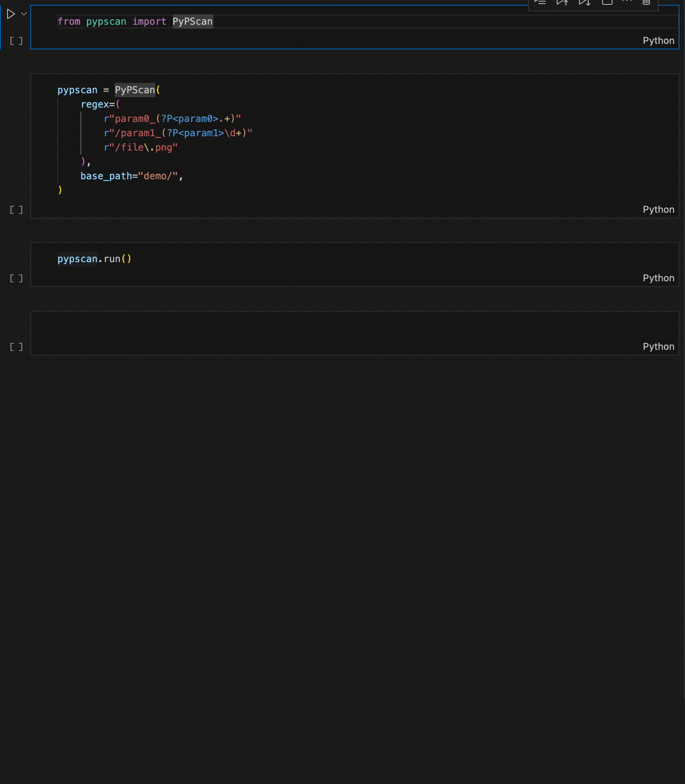Click the base_path="demo/" code line
Screen dimensions: 685x784
(x=131, y=176)
